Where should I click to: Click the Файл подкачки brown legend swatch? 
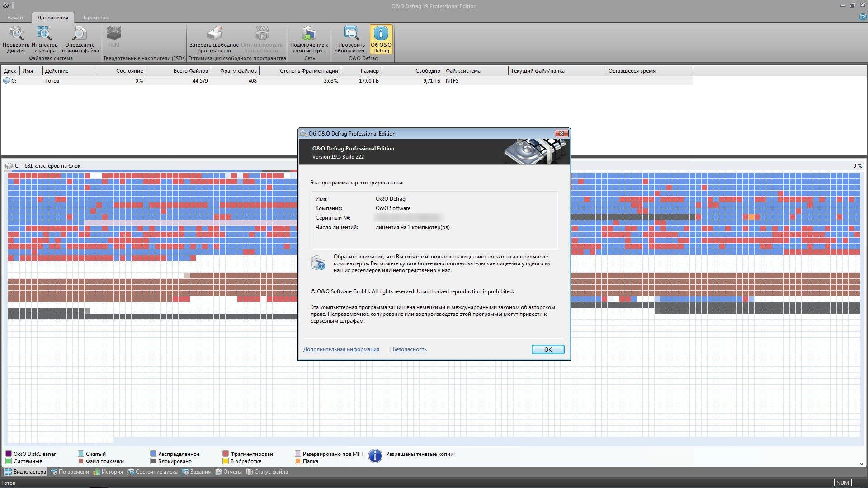(x=81, y=461)
